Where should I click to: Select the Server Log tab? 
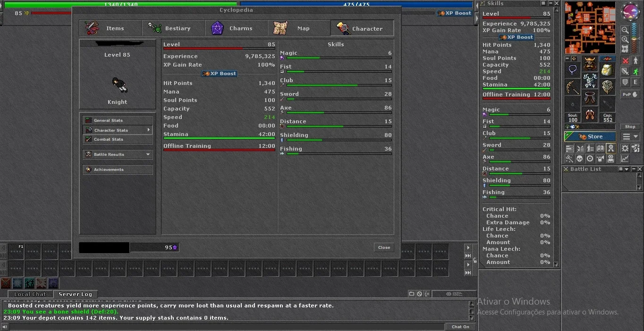point(75,294)
